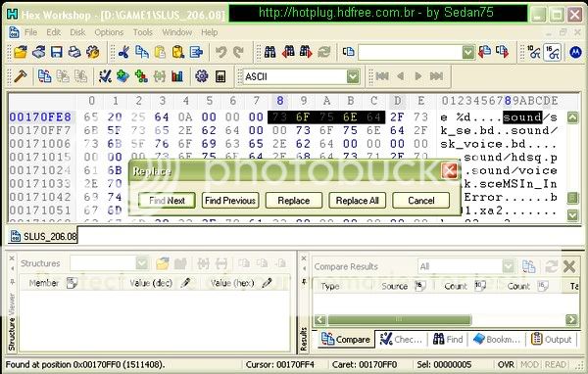
Task: Click Replace All in the dialog
Action: click(x=357, y=201)
